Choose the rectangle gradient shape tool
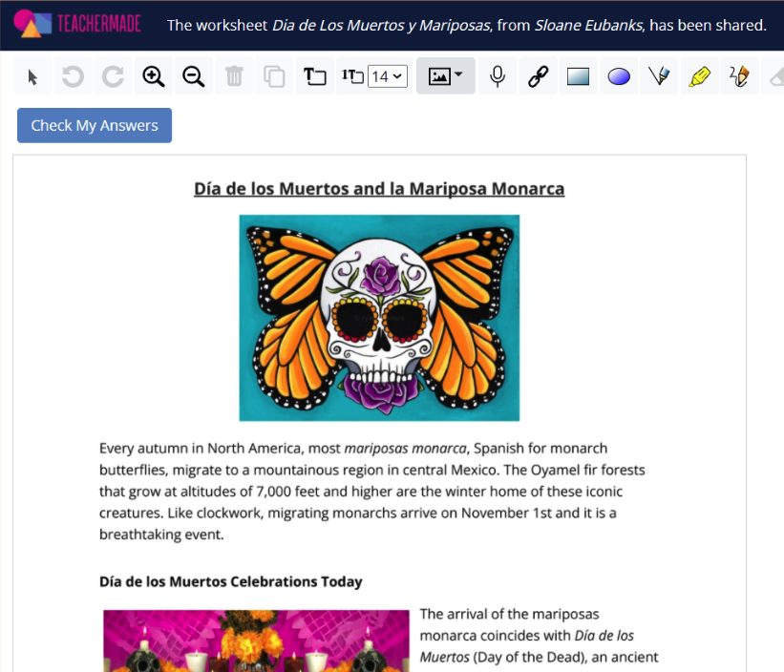Screen dimensions: 784x672 pos(578,75)
